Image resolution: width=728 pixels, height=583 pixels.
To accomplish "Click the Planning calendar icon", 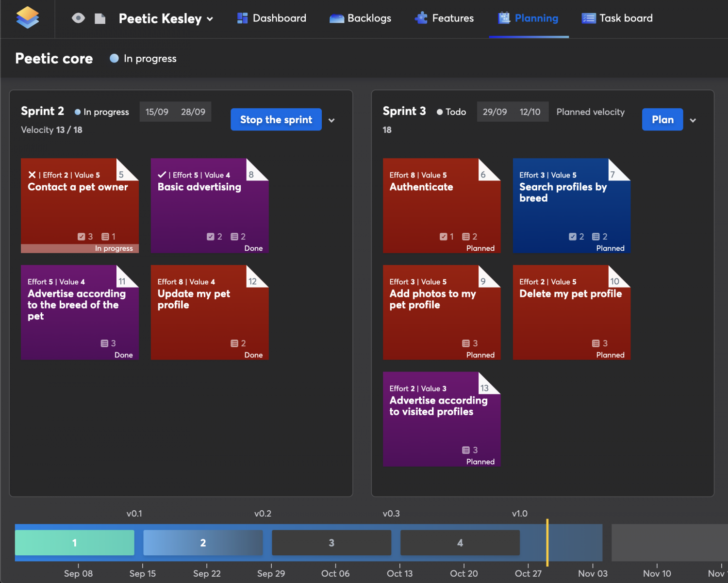I will tap(504, 18).
